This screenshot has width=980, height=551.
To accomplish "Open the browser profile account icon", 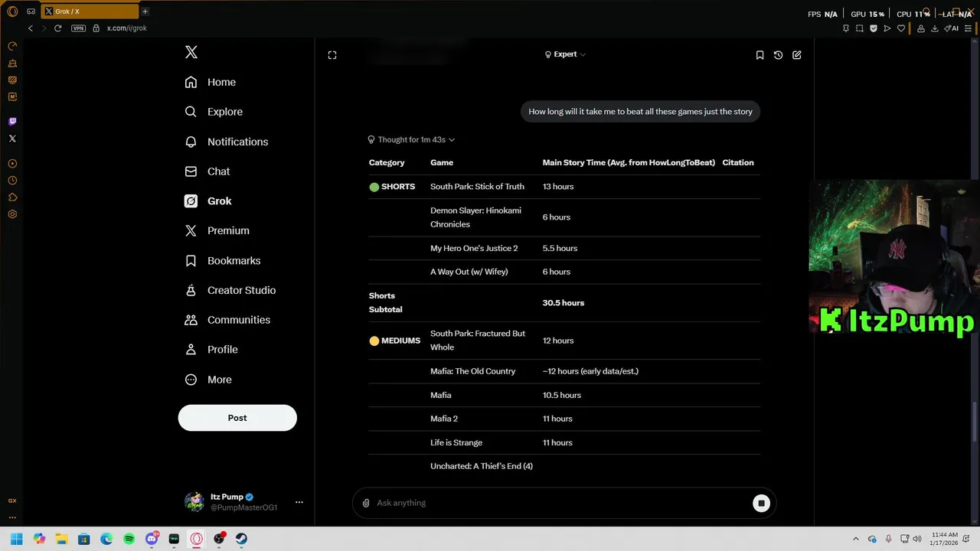I will [920, 28].
